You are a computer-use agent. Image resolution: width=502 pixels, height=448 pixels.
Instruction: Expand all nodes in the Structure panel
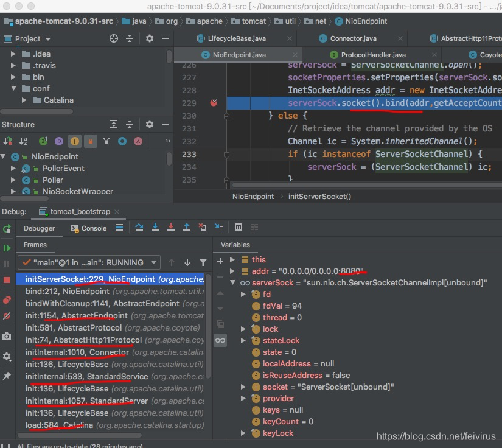(114, 124)
